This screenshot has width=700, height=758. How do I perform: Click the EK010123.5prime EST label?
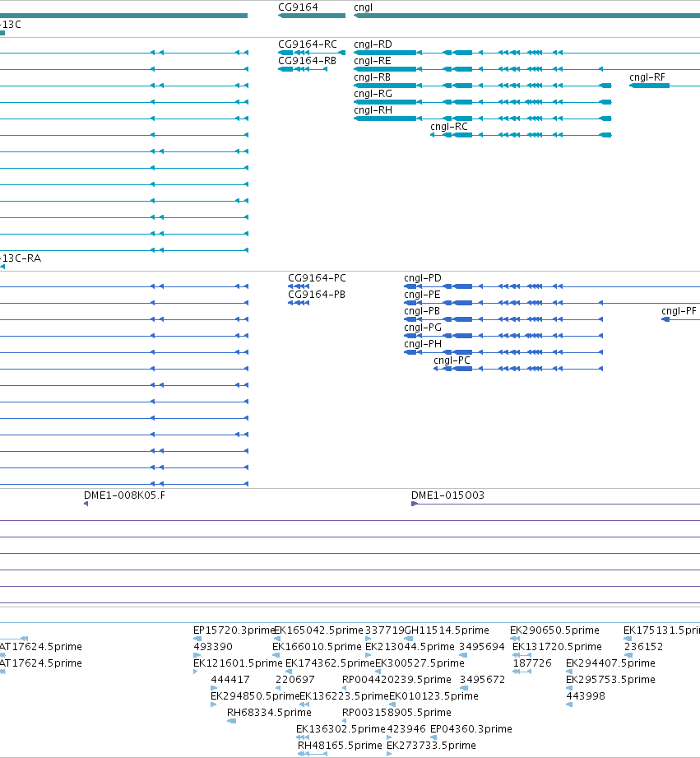433,695
